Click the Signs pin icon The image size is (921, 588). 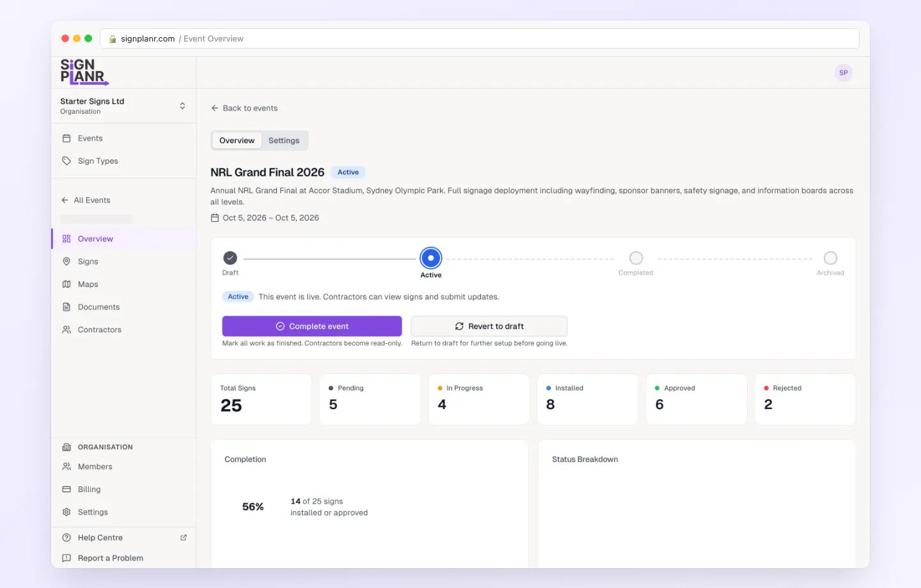coord(67,261)
